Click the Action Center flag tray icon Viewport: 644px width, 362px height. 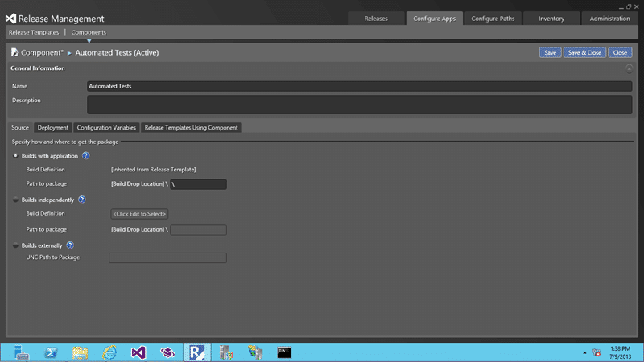(x=597, y=352)
